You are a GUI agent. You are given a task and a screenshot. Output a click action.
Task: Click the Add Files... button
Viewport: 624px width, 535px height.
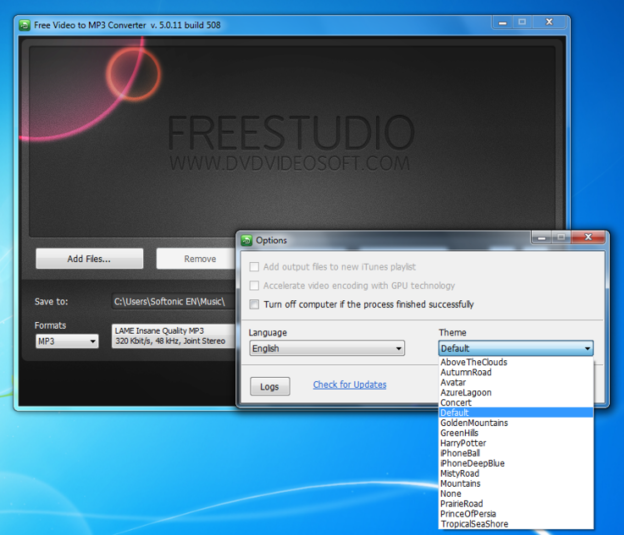pos(90,259)
